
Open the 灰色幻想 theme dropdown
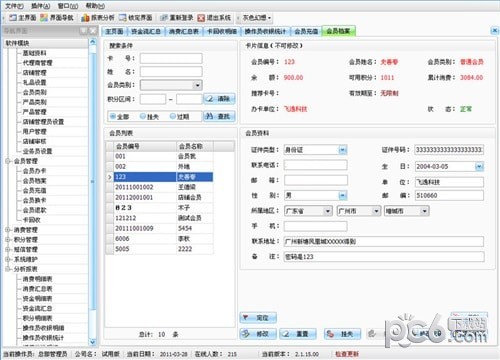coord(269,18)
